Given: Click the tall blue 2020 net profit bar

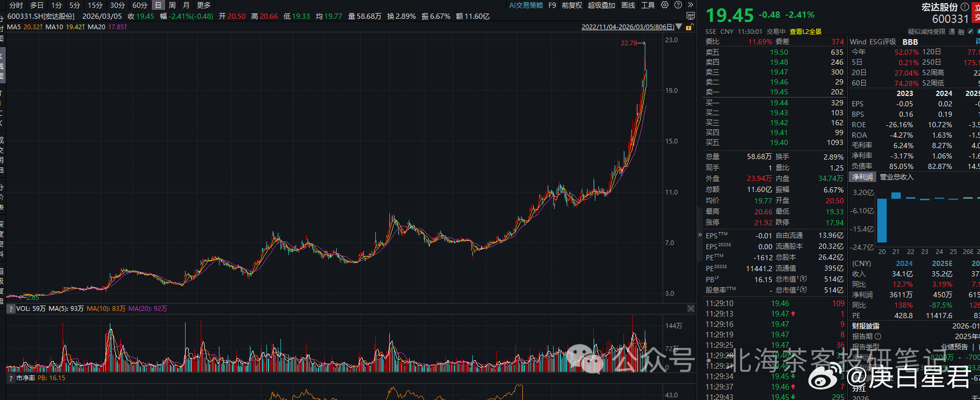Looking at the screenshot, I should pyautogui.click(x=882, y=221).
